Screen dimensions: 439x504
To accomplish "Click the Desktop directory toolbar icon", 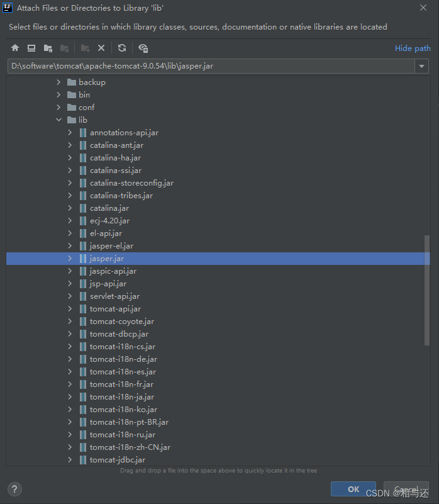I will point(31,48).
